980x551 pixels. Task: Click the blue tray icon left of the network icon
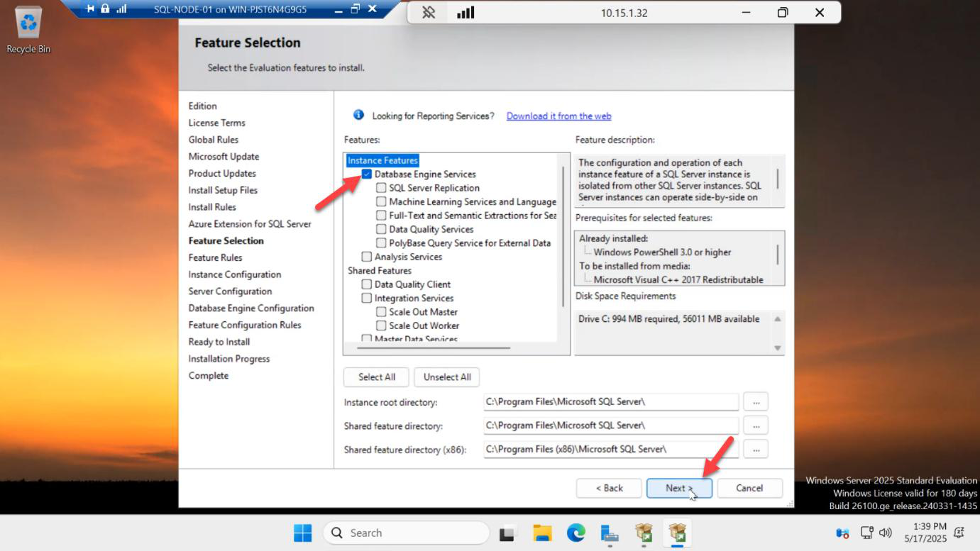click(x=842, y=533)
